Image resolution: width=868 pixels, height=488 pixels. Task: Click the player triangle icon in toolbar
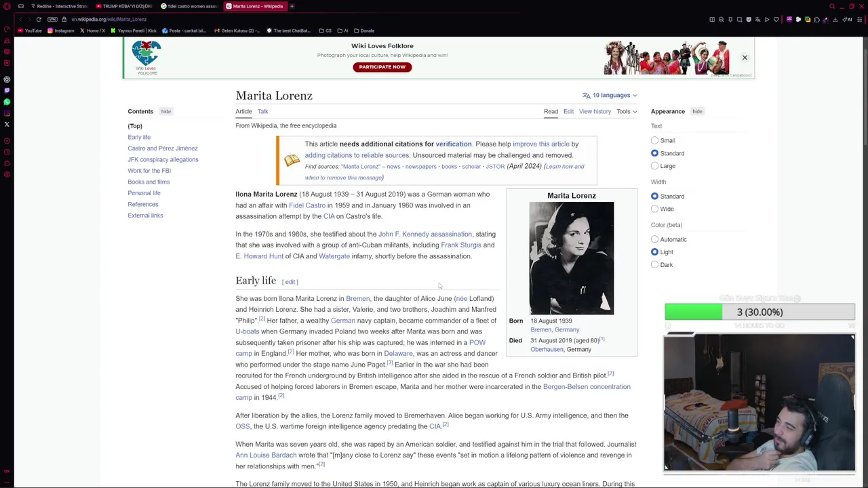[x=767, y=20]
